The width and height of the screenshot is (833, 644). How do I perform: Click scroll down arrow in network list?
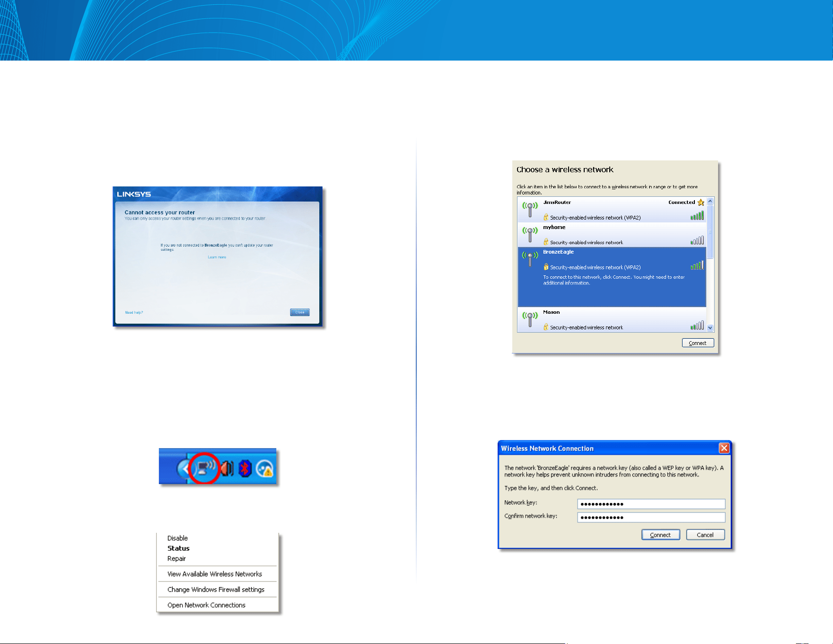pyautogui.click(x=710, y=328)
